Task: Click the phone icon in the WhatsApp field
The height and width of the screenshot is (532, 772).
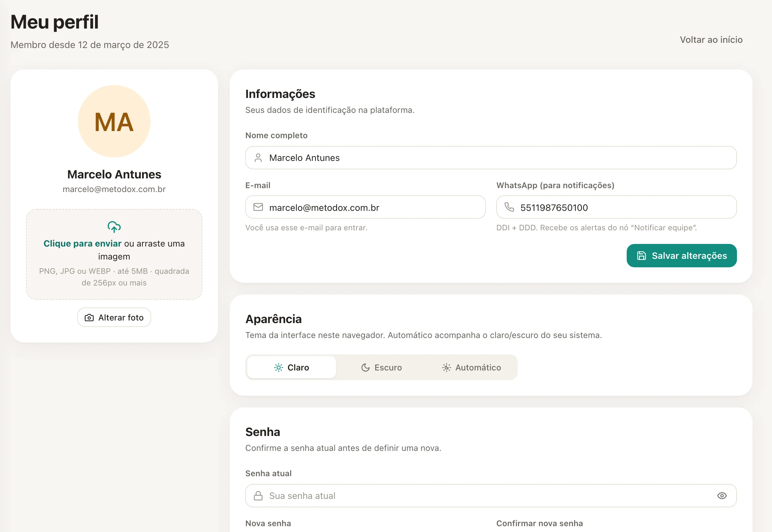Action: pyautogui.click(x=509, y=207)
